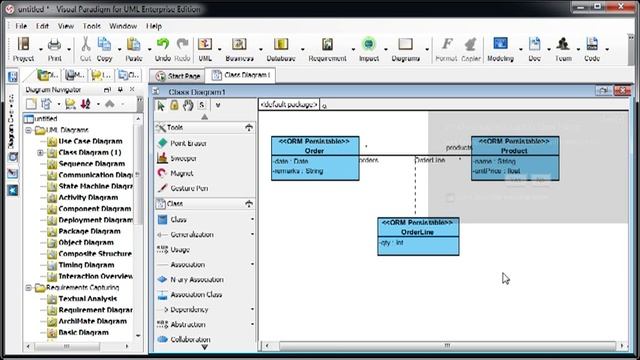Screen dimensions: 640x360
Task: Select the pointer selection tool
Action: (161, 106)
